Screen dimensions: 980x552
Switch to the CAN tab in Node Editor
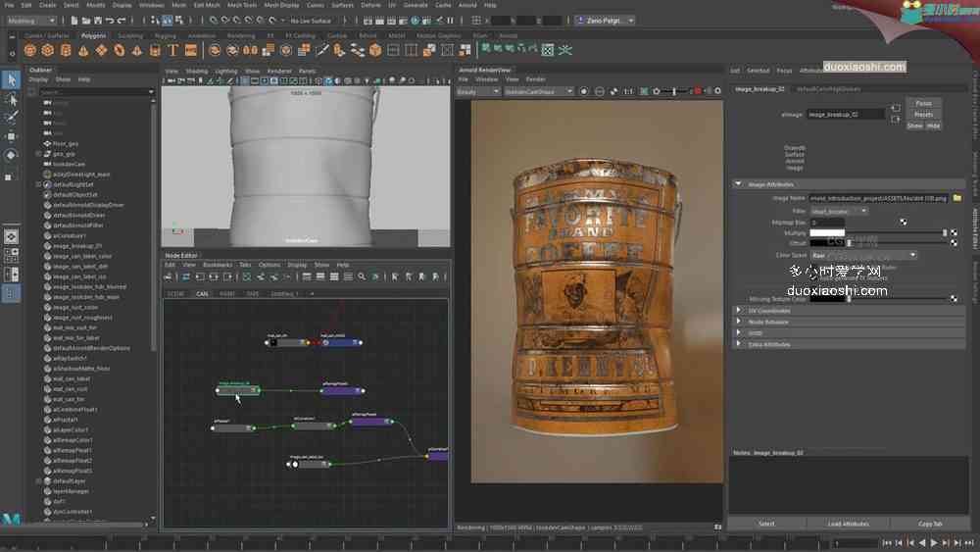click(202, 293)
